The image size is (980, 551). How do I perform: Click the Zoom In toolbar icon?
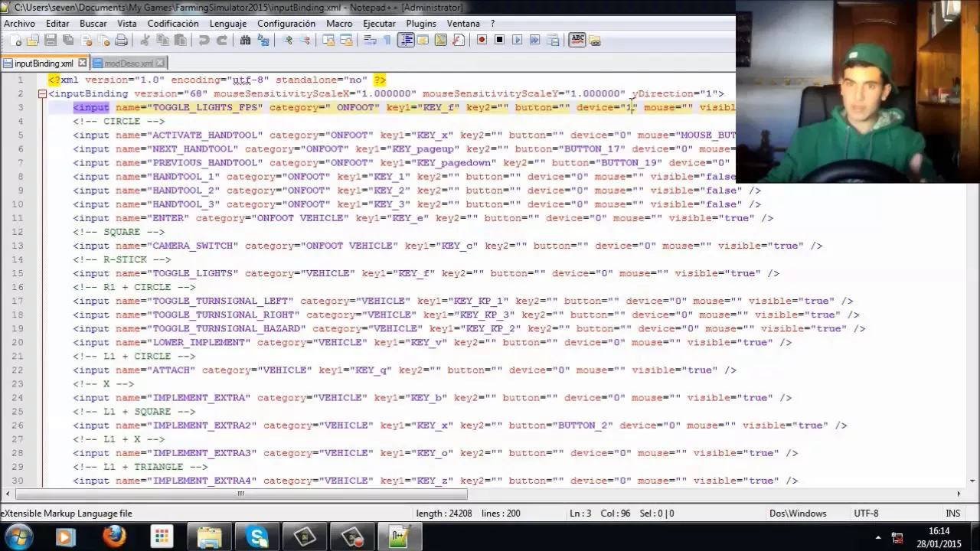tap(287, 40)
